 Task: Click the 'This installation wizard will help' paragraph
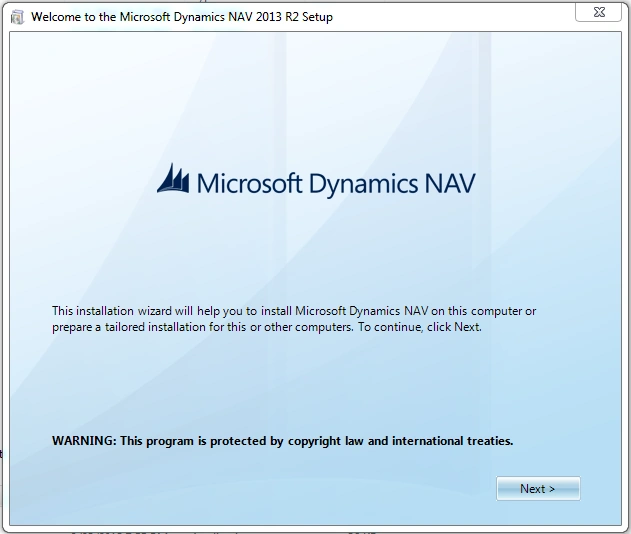(294, 319)
